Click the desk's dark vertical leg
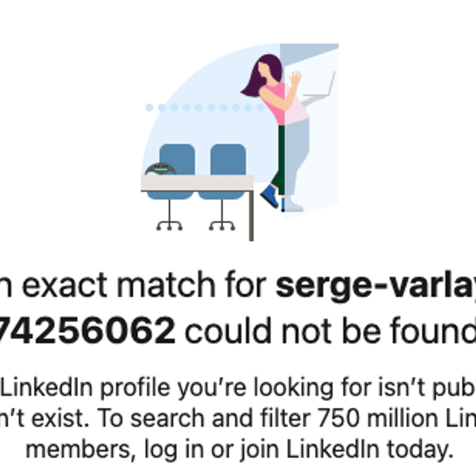Image resolution: width=476 pixels, height=476 pixels. click(251, 216)
